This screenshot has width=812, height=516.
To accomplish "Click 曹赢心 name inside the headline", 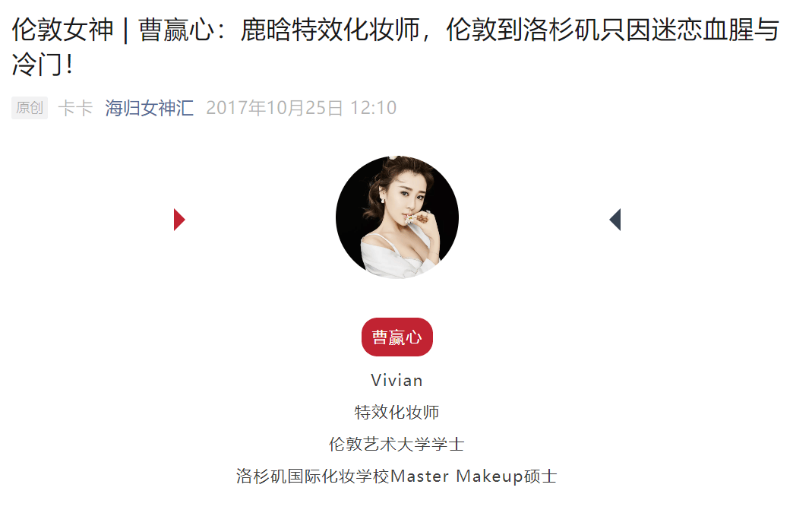I will tap(176, 30).
